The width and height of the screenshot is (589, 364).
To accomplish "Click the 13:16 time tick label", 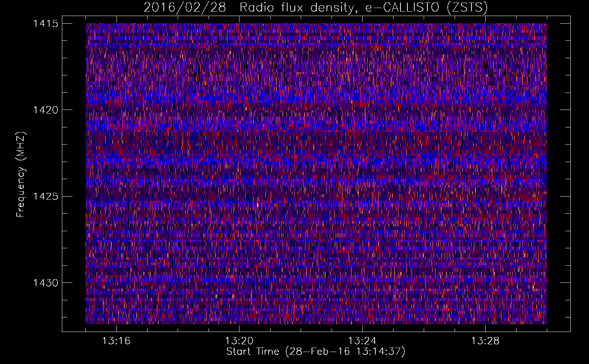I will 116,341.
